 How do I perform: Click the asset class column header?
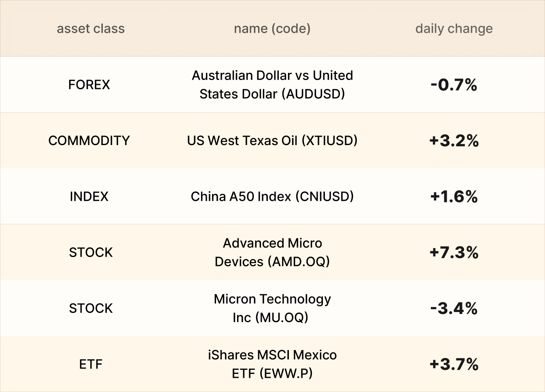[x=91, y=29]
